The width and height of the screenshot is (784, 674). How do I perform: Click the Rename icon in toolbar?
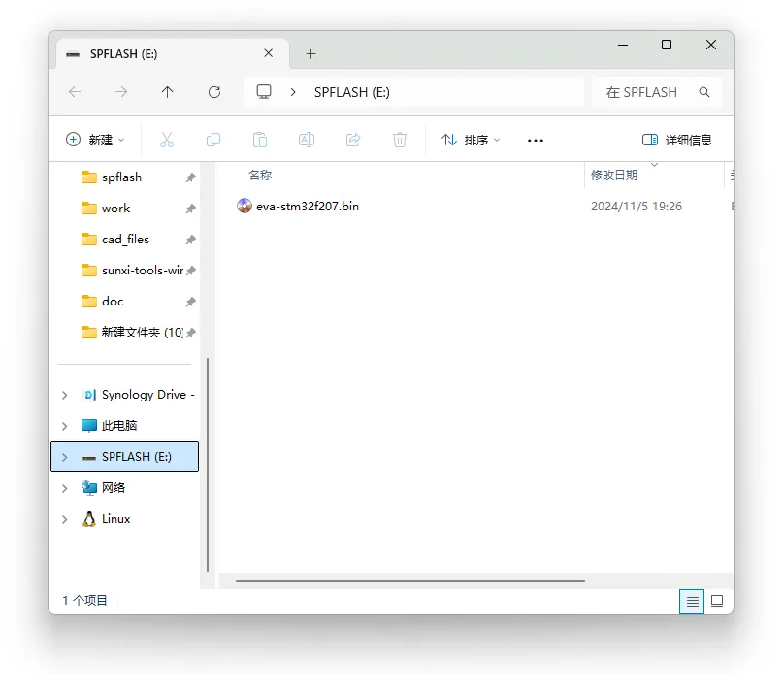point(307,140)
